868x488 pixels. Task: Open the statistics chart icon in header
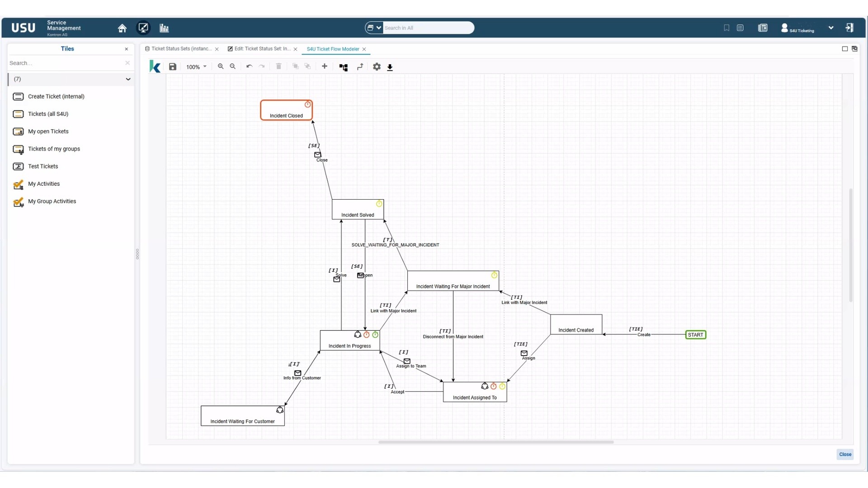pyautogui.click(x=164, y=28)
